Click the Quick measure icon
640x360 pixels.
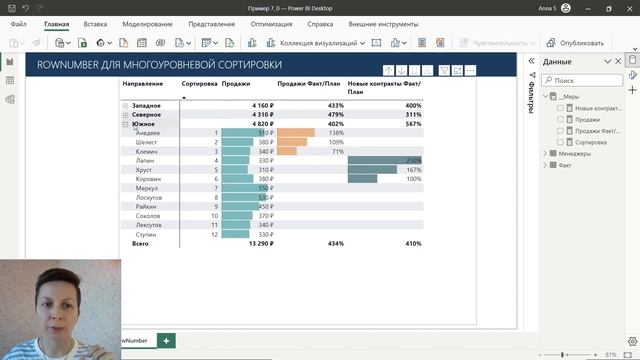click(440, 43)
